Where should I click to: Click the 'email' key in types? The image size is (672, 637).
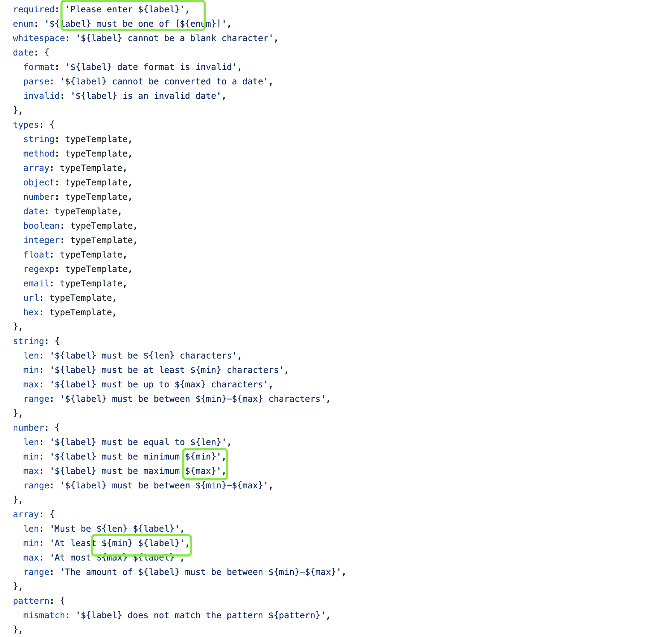tap(36, 284)
